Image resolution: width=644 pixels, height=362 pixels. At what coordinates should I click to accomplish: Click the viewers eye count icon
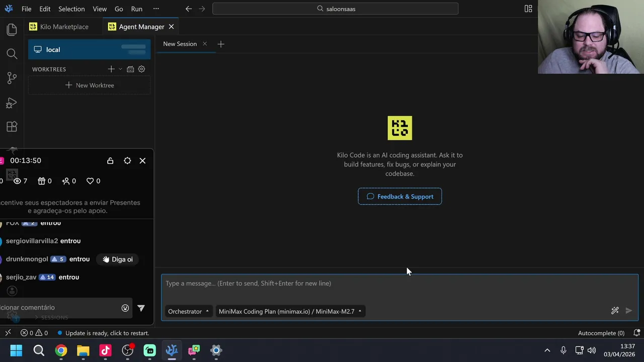point(18,181)
